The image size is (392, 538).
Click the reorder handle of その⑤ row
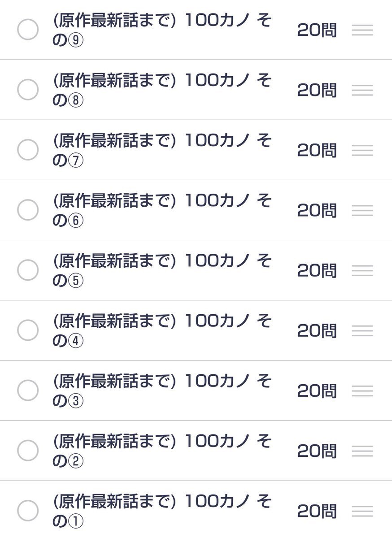pos(362,270)
